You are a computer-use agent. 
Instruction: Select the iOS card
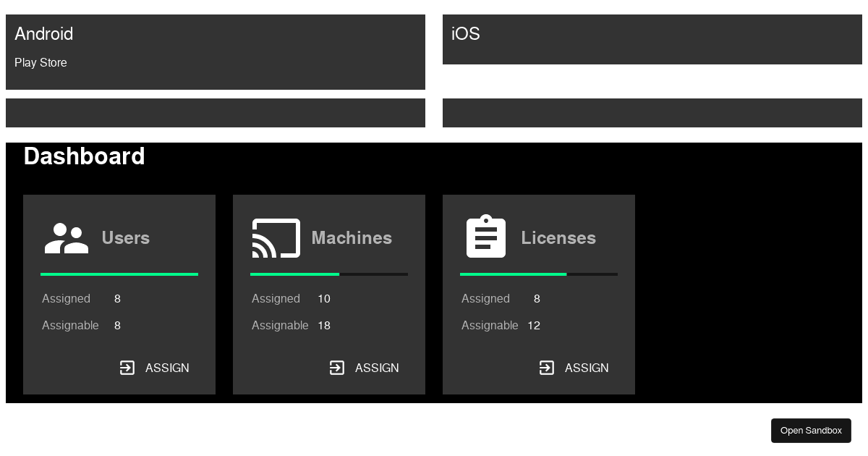point(652,40)
